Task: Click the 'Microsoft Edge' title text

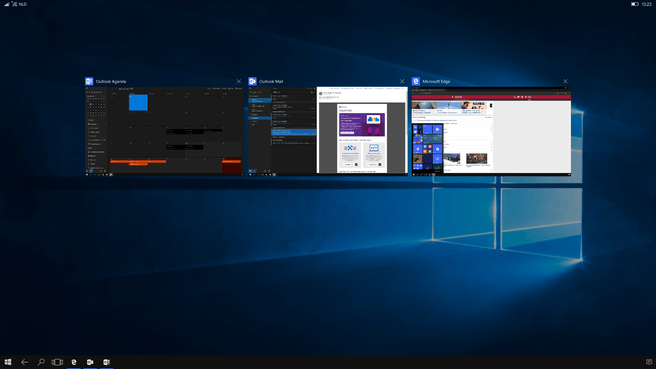Action: coord(436,82)
